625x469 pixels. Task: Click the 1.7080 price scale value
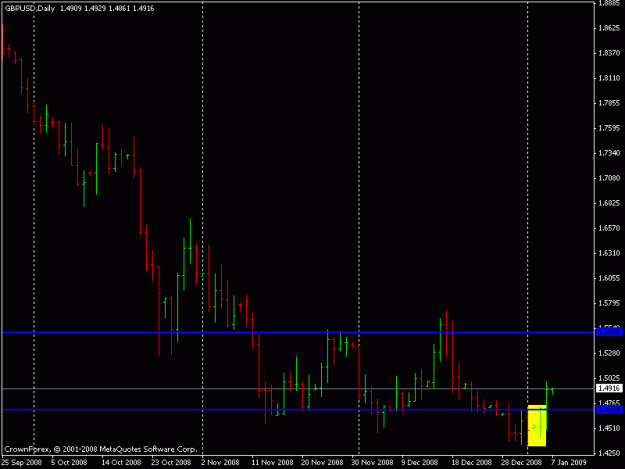[609, 178]
